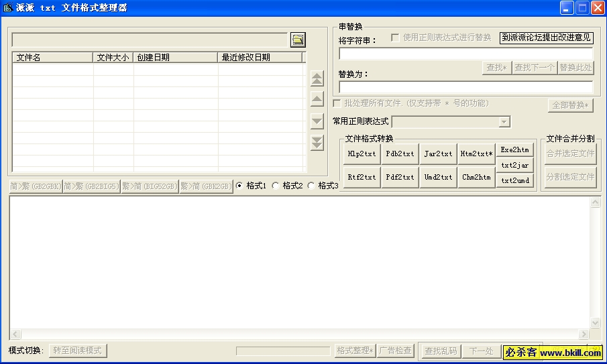Screen dimensions: 607x364
Task: Toggle 批处理所有文件 checkbox
Action: click(x=337, y=103)
